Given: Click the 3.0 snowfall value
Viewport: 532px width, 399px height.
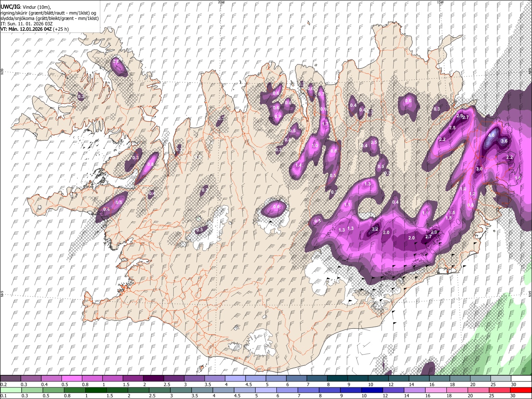Looking at the screenshot, I should (479, 169).
